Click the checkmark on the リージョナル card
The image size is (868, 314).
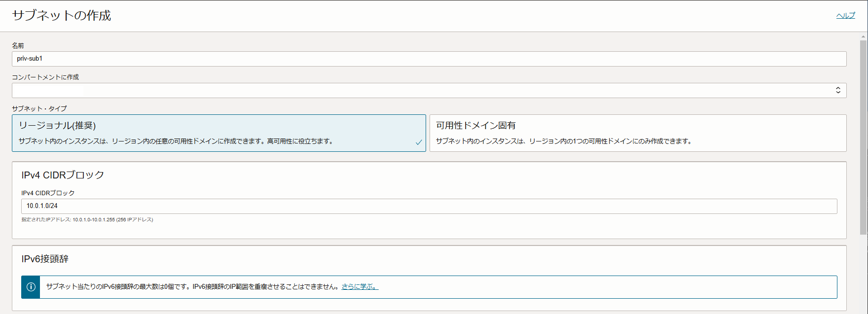(x=419, y=142)
